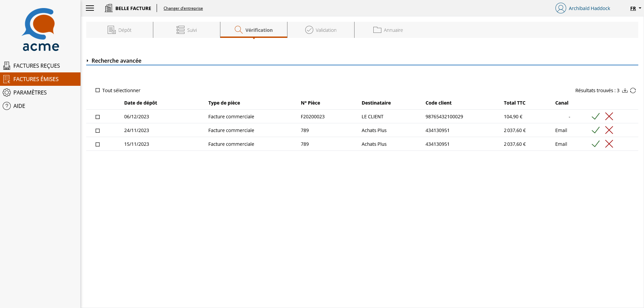
Task: Click the Archibald Haddock user profile icon
Action: 560,8
